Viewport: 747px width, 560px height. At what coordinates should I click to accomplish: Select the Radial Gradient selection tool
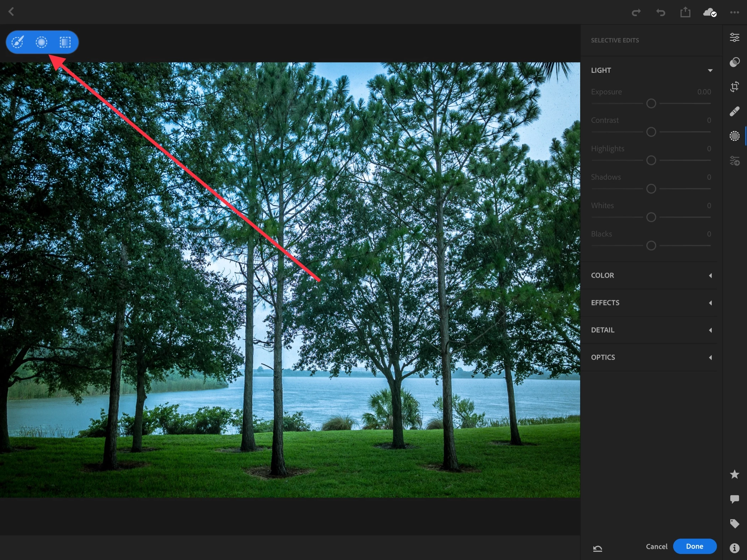(x=41, y=42)
